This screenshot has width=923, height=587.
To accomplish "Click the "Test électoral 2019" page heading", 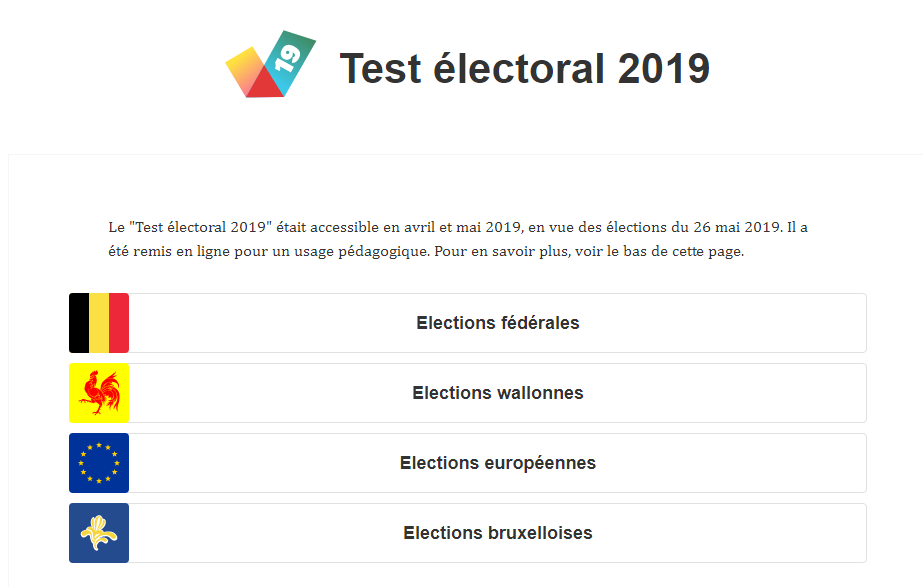I will click(524, 68).
